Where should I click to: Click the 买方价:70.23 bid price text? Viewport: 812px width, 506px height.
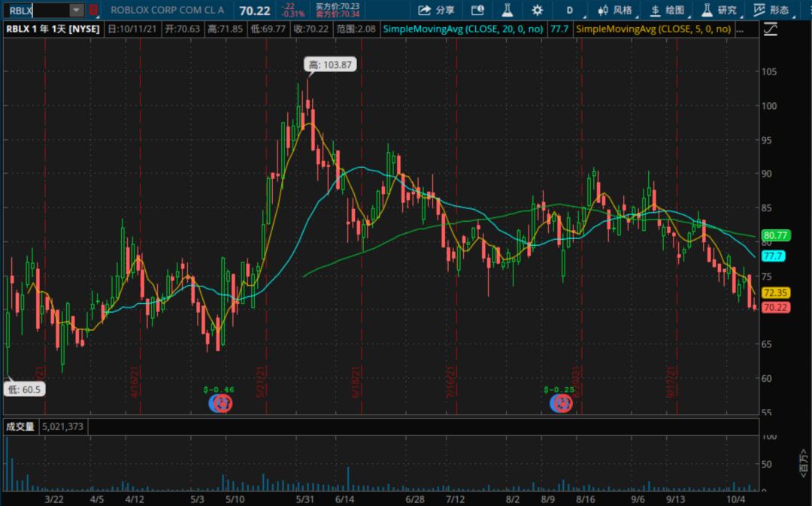pyautogui.click(x=338, y=6)
